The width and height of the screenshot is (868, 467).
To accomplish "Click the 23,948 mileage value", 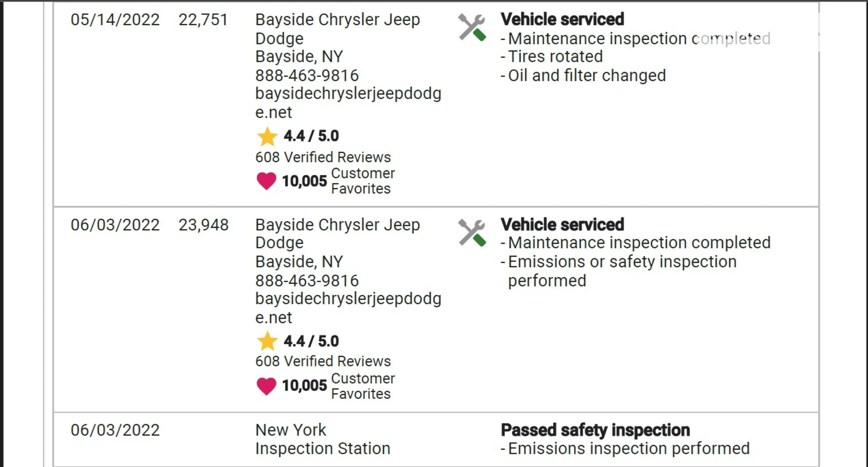I will [x=203, y=225].
